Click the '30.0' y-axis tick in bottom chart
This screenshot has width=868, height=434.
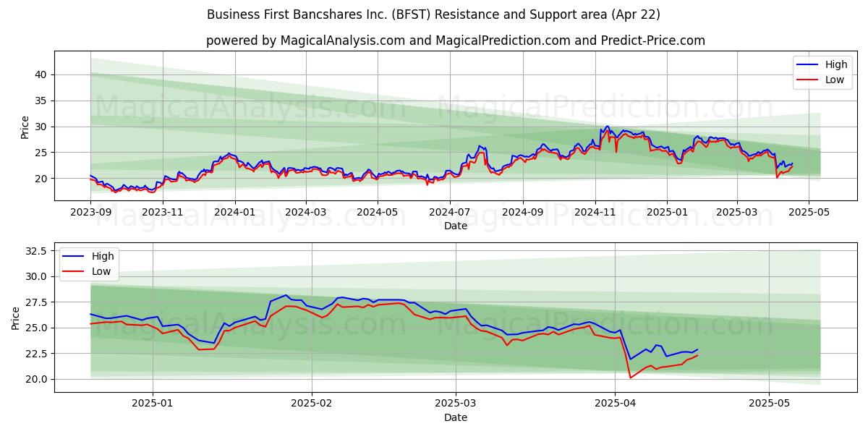(37, 276)
